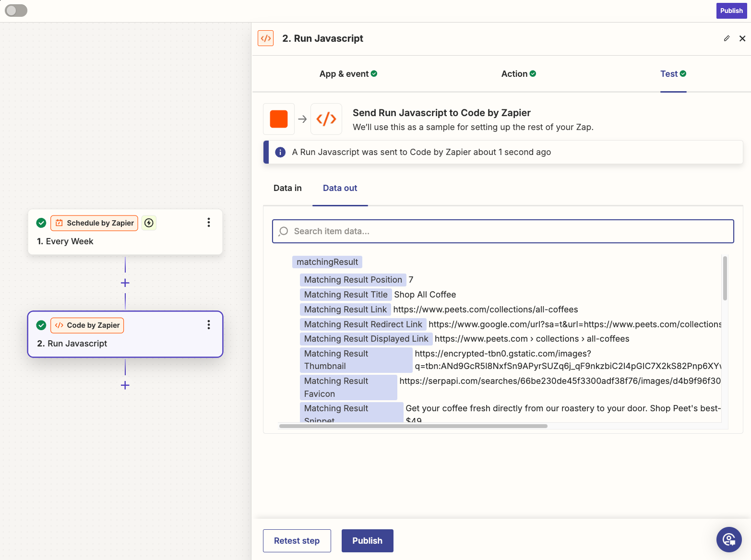Image resolution: width=751 pixels, height=560 pixels.
Task: Click the Publish button at panel bottom
Action: 367,541
